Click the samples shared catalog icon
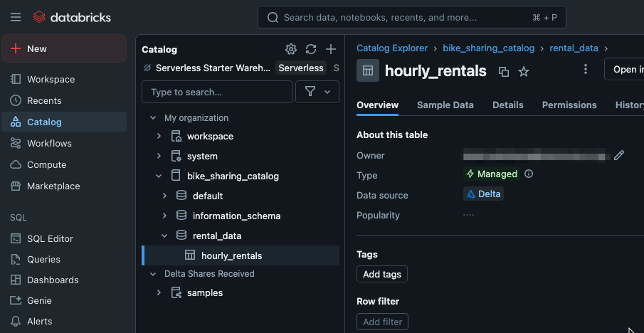 coord(176,292)
